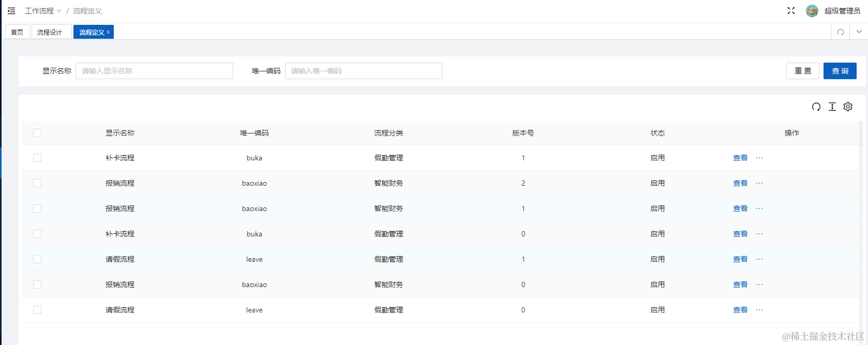This screenshot has height=345, width=868.
Task: Collapse the sidebar menu icon
Action: click(x=11, y=11)
